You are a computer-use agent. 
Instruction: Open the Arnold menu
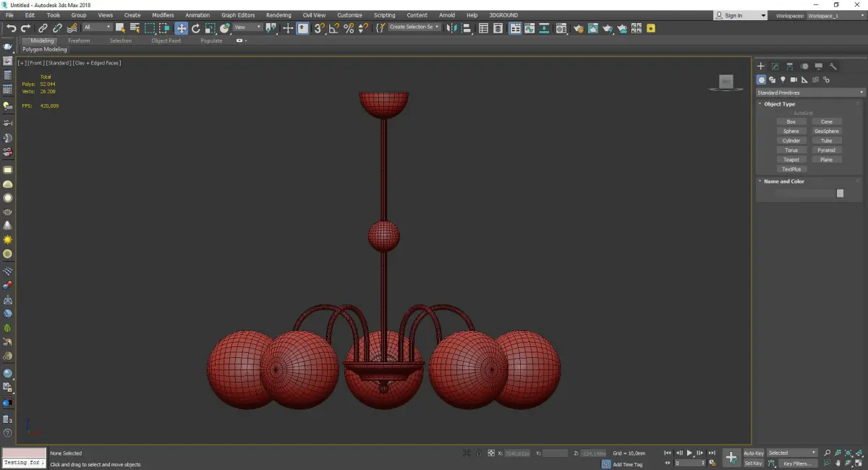(x=447, y=15)
